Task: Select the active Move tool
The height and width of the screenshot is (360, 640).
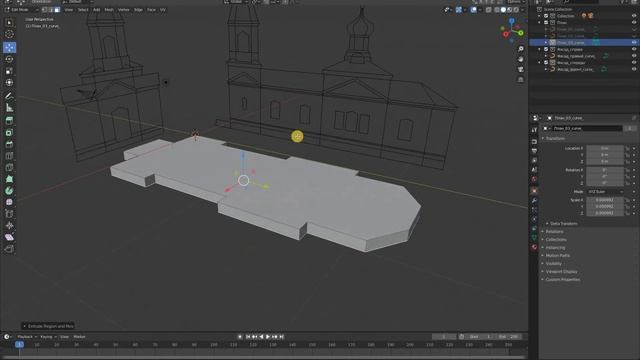Action: tap(9, 47)
